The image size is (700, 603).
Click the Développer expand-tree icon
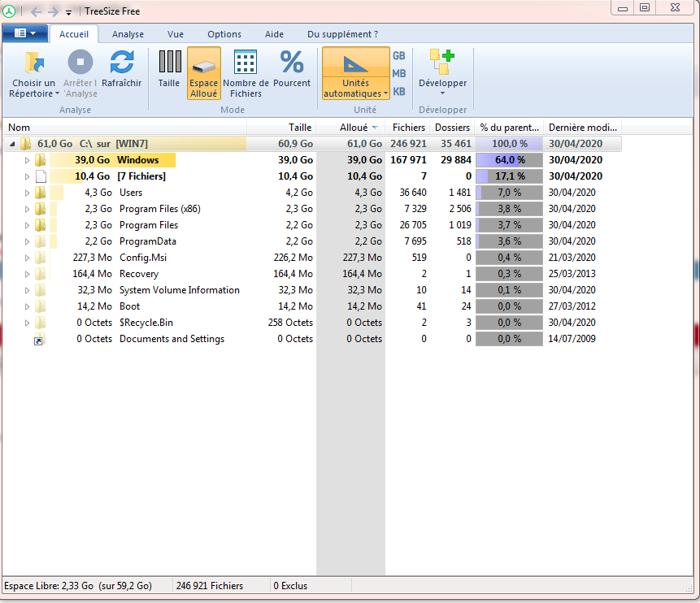[x=442, y=62]
